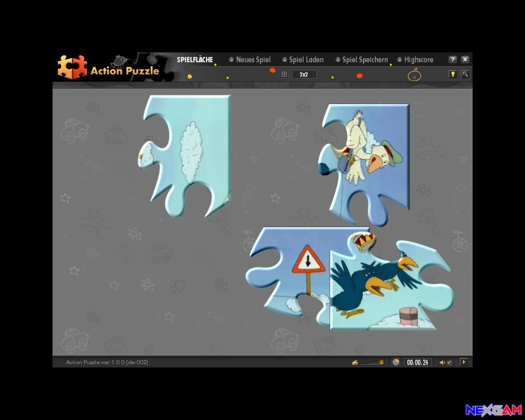Click the magnifier preview icon
Screen dimensions: 525x420
pyautogui.click(x=465, y=74)
